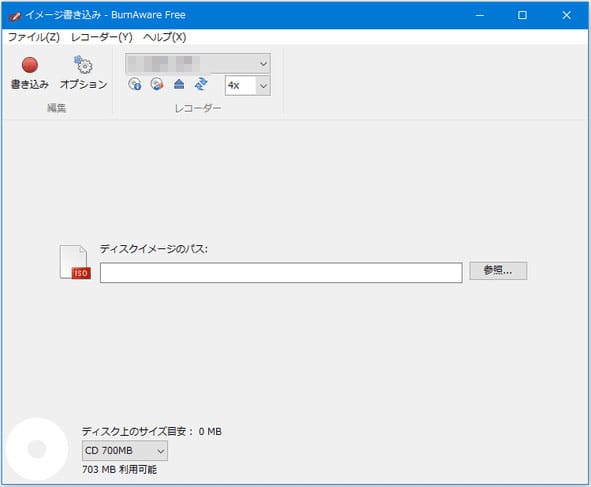Expand the recorder drive dropdown

point(198,63)
